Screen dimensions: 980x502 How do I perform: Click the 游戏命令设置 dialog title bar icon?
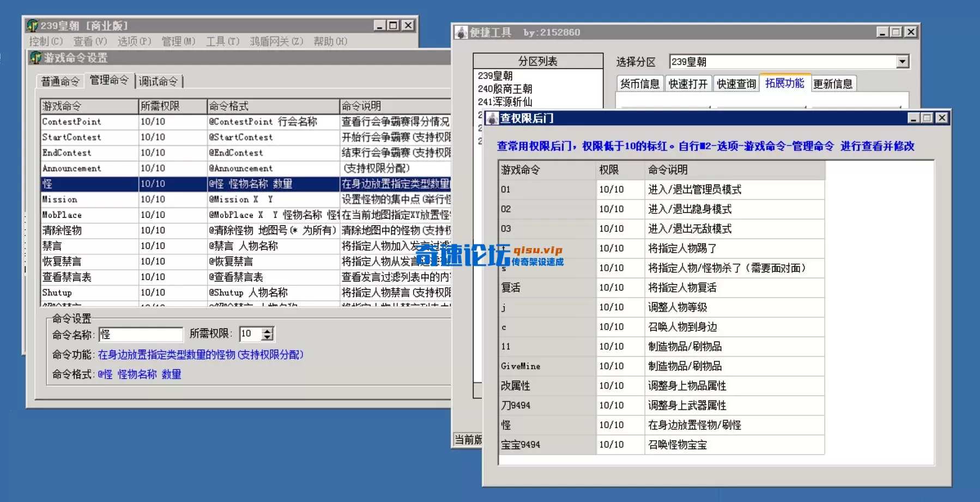click(37, 57)
